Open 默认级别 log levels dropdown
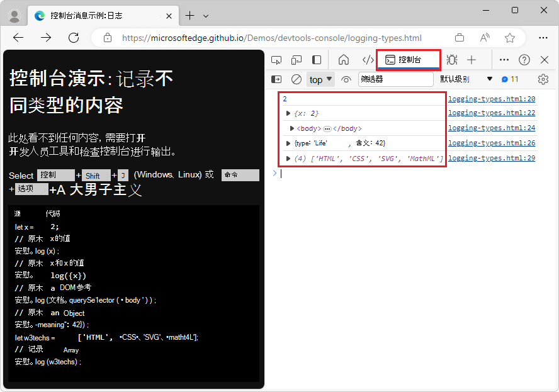 [x=466, y=79]
